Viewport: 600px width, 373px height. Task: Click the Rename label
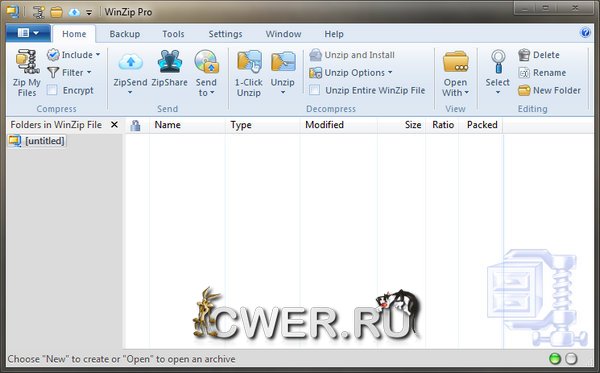(x=549, y=73)
